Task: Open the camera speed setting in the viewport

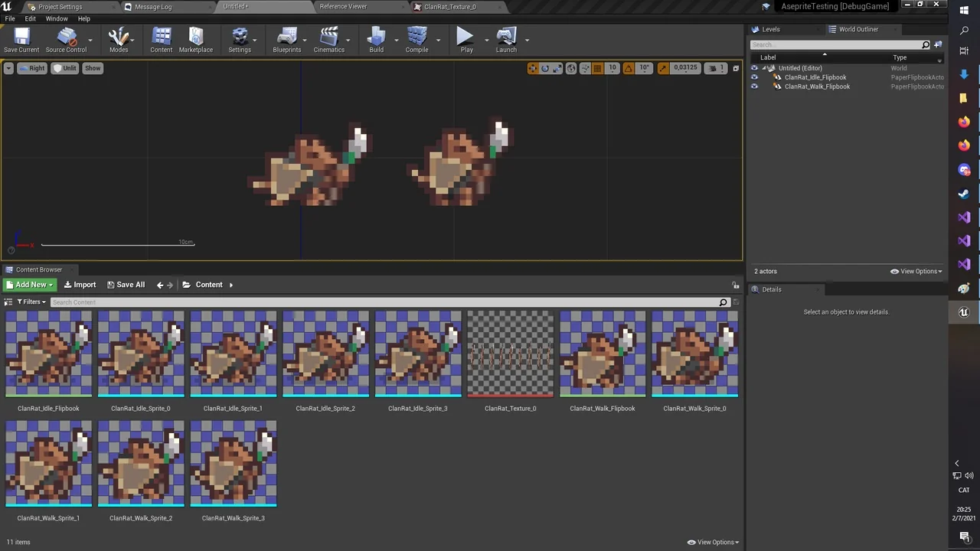Action: pos(715,68)
